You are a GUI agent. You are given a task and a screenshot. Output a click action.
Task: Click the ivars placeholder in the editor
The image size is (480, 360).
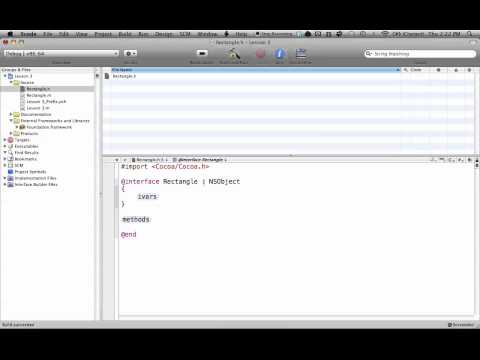[147, 197]
